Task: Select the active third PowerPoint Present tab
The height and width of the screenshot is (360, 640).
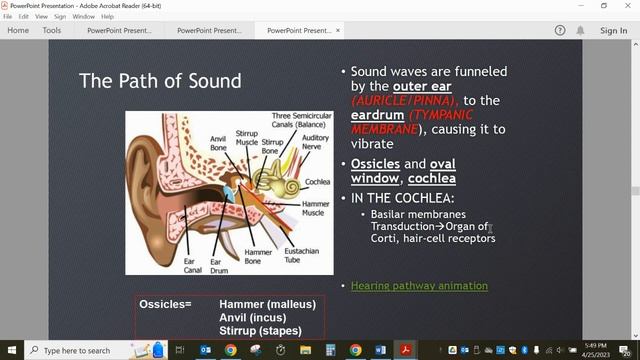Action: (x=299, y=31)
